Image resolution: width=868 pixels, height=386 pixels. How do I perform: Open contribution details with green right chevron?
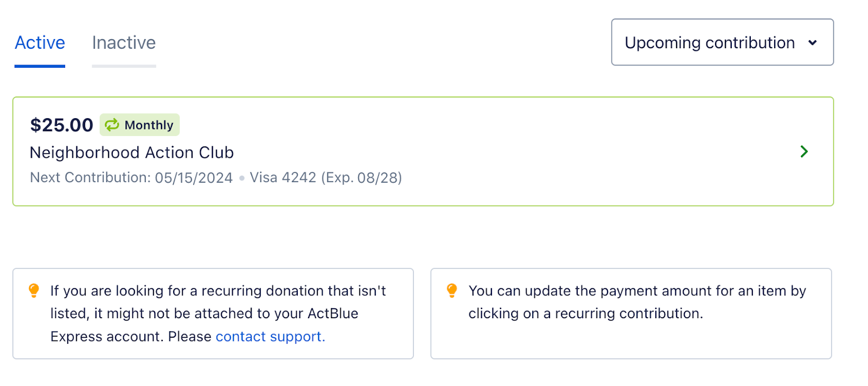804,152
